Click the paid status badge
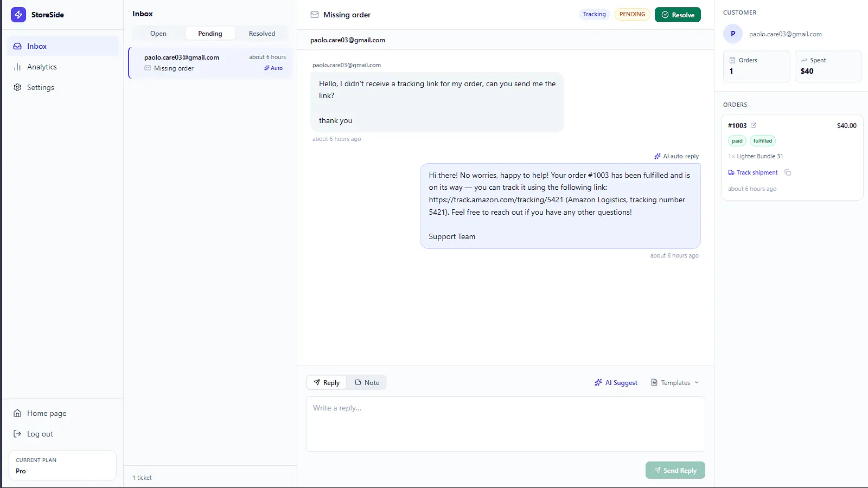This screenshot has width=868, height=488. click(x=737, y=141)
